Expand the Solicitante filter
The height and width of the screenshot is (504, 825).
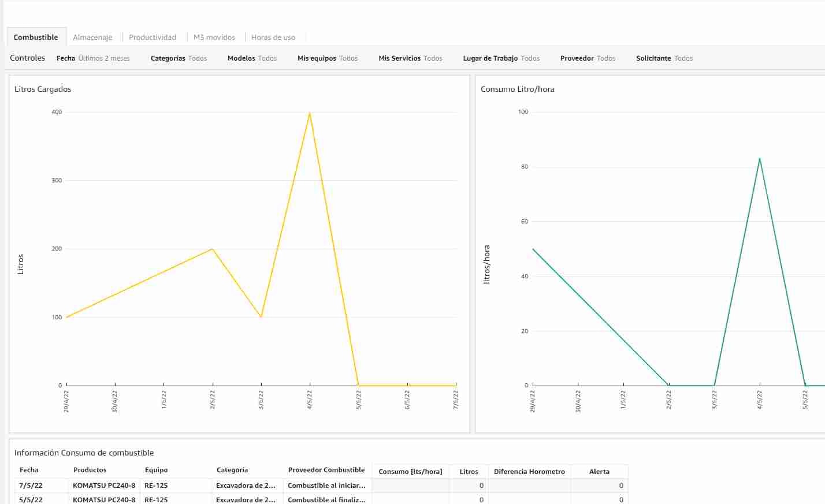pos(664,58)
